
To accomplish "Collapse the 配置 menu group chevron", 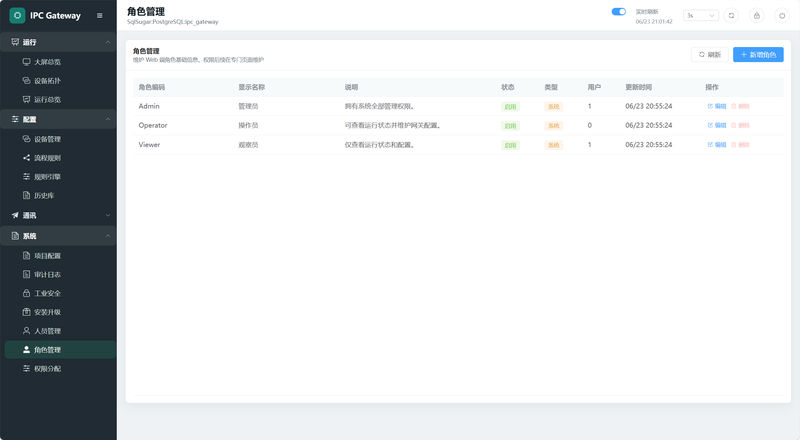I will 108,119.
